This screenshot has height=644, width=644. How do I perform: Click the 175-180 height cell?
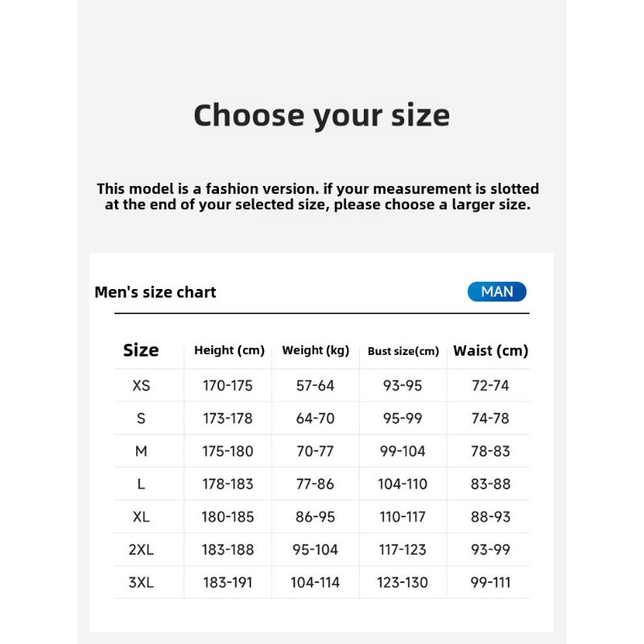228,452
